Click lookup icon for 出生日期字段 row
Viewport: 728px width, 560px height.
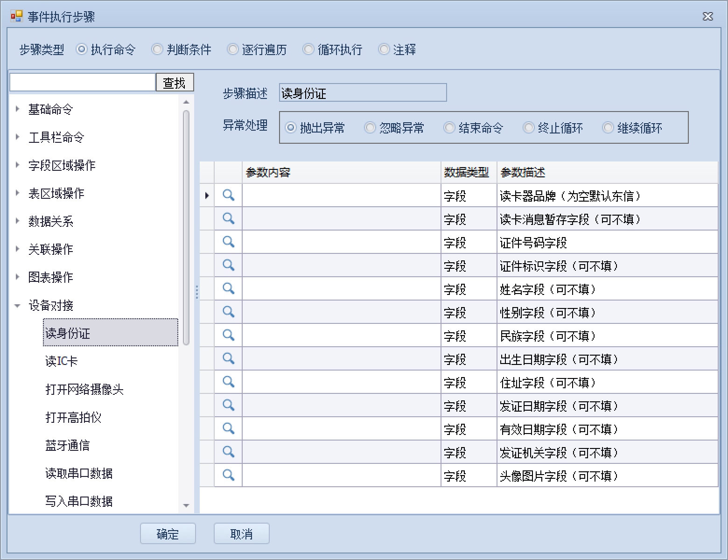(x=228, y=358)
